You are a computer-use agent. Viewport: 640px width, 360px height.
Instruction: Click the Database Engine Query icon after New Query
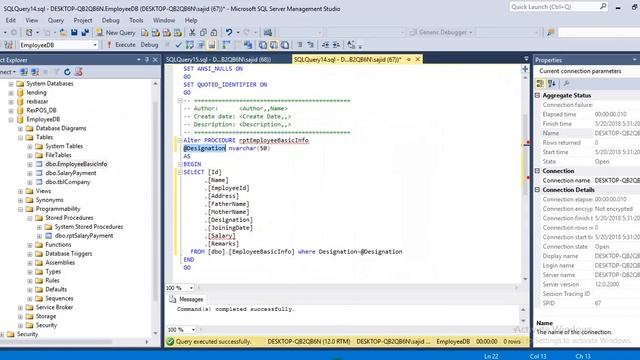145,33
